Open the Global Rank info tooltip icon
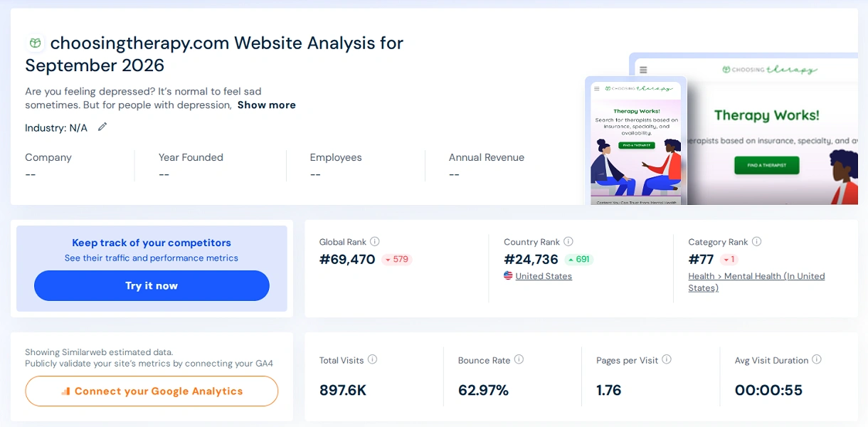The width and height of the screenshot is (868, 427). (375, 241)
